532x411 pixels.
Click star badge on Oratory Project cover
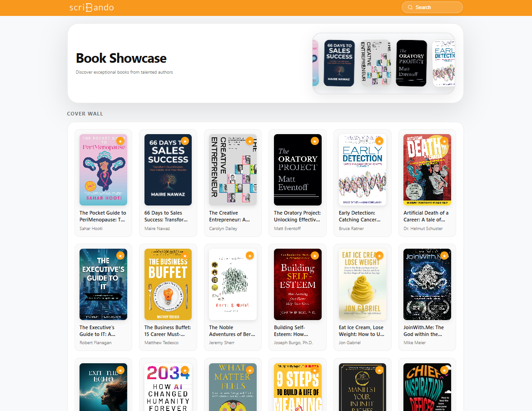point(314,140)
